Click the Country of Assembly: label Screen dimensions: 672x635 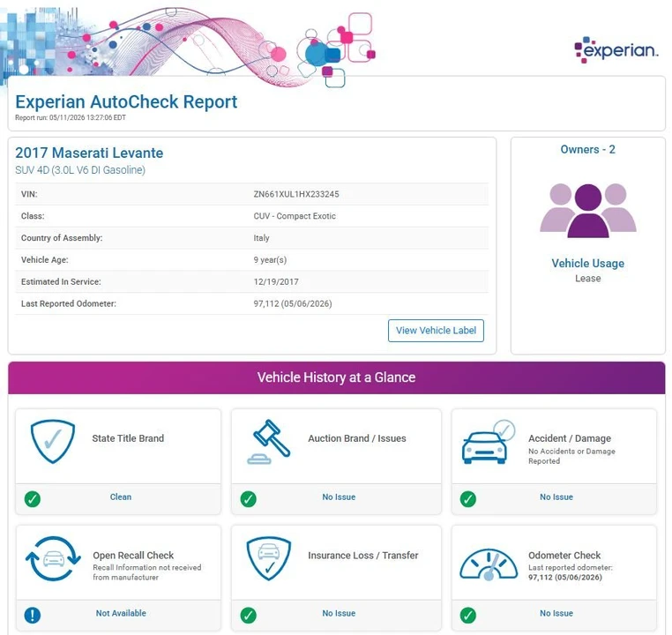point(62,238)
